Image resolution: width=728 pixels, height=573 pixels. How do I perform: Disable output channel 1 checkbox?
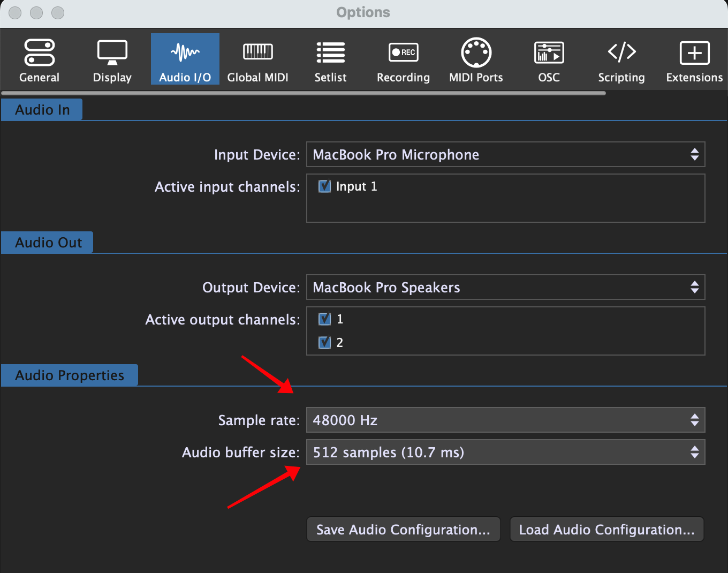point(324,319)
